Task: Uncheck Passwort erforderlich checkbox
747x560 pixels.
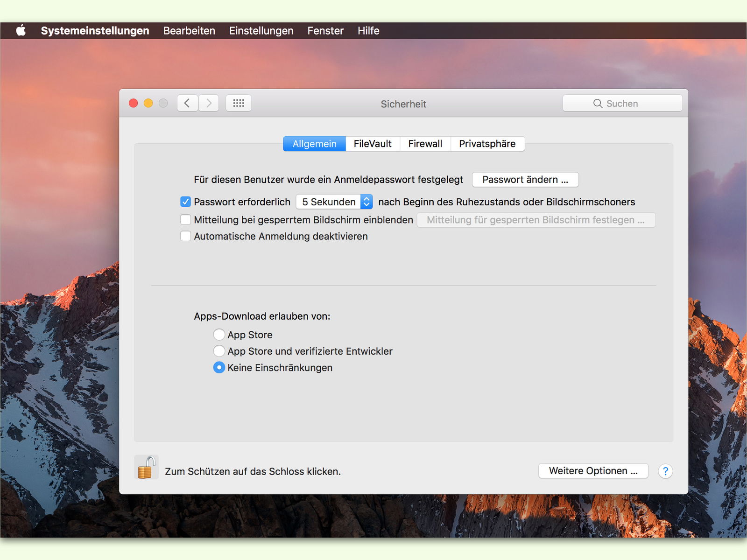Action: (x=185, y=202)
